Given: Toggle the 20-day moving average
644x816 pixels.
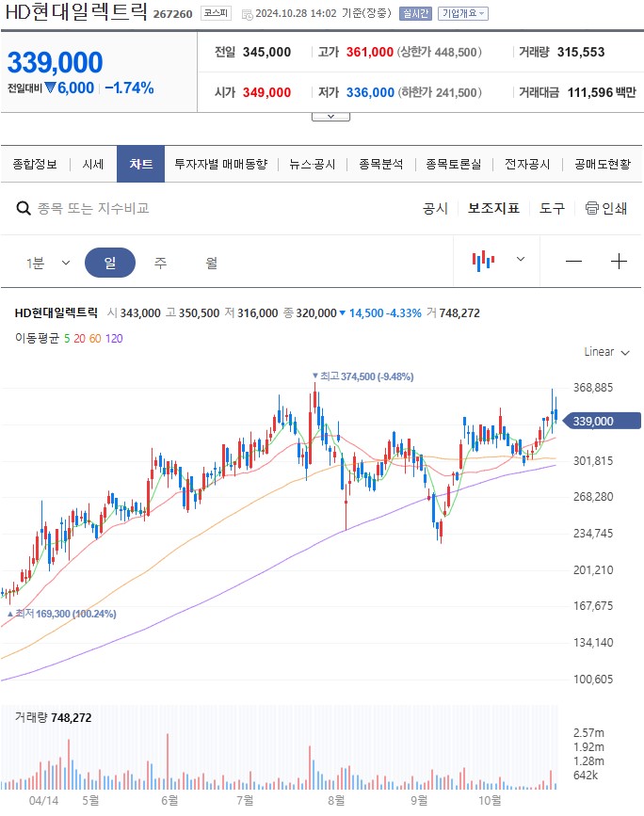Looking at the screenshot, I should click(x=79, y=339).
